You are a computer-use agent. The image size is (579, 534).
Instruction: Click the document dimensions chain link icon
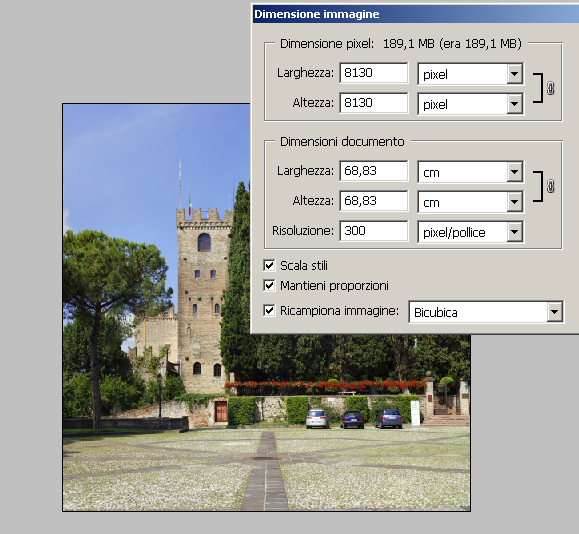click(x=550, y=186)
